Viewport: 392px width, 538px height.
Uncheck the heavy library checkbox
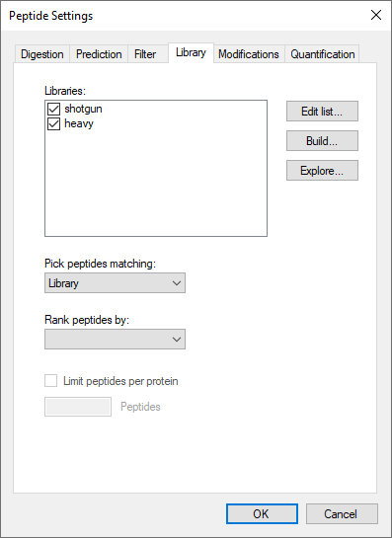click(x=54, y=123)
